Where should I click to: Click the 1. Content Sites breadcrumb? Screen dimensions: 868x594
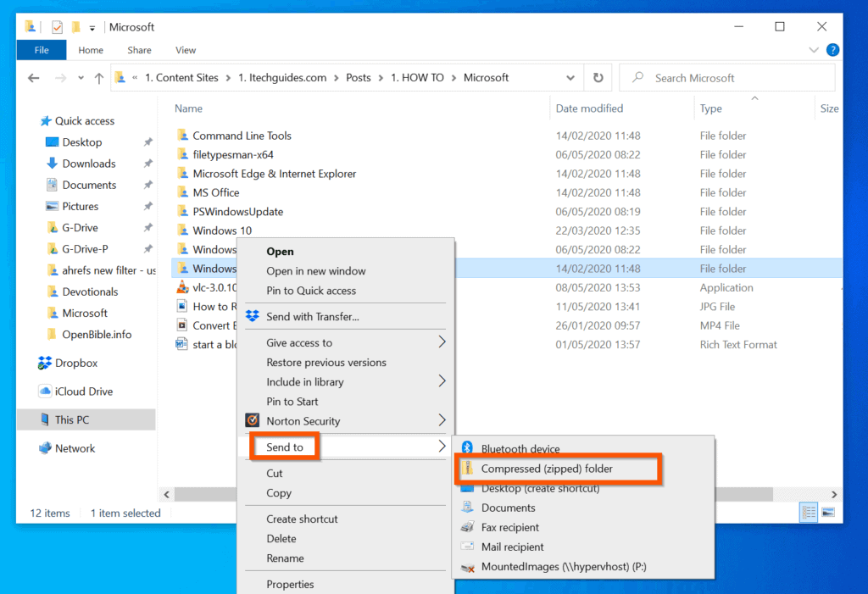point(181,77)
